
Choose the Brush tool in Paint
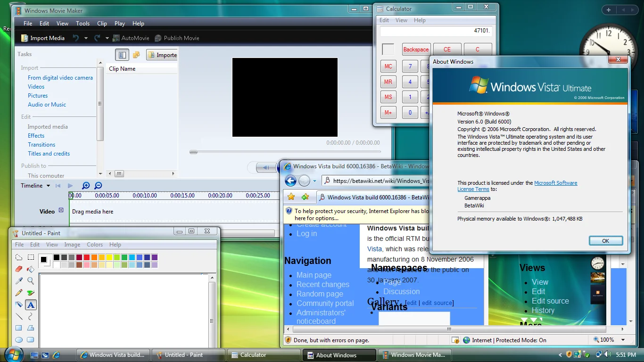[x=31, y=293]
